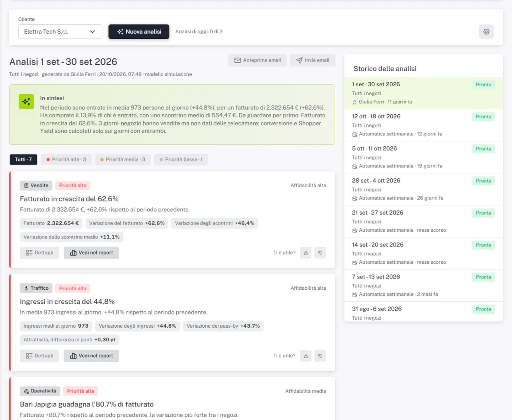
Task: Click Variazione dello scontrino medio +11,1% chip
Action: 72,237
